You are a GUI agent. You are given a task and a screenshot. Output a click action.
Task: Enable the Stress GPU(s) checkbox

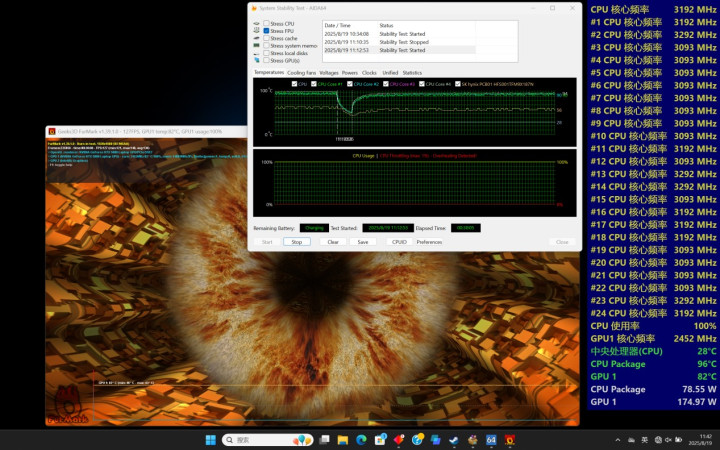pos(266,60)
